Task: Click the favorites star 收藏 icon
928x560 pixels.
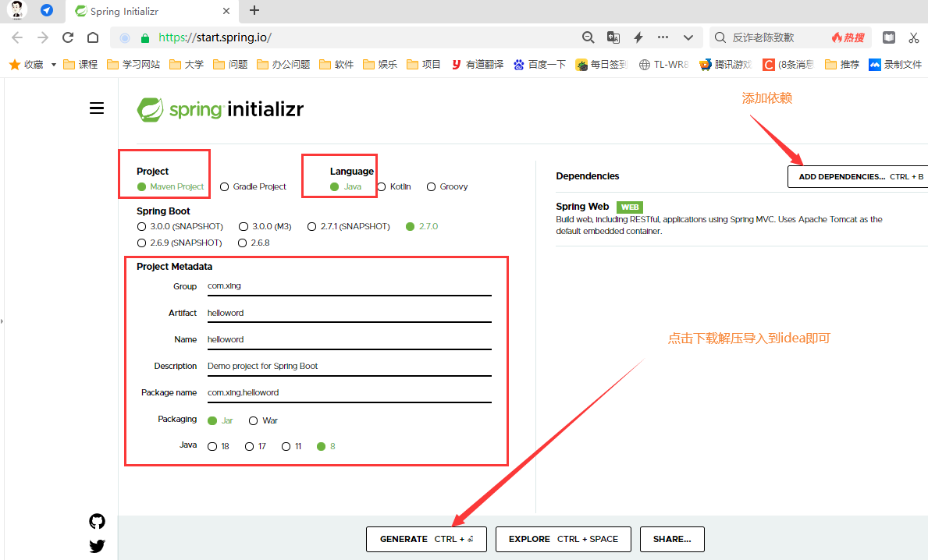Action: pos(15,65)
